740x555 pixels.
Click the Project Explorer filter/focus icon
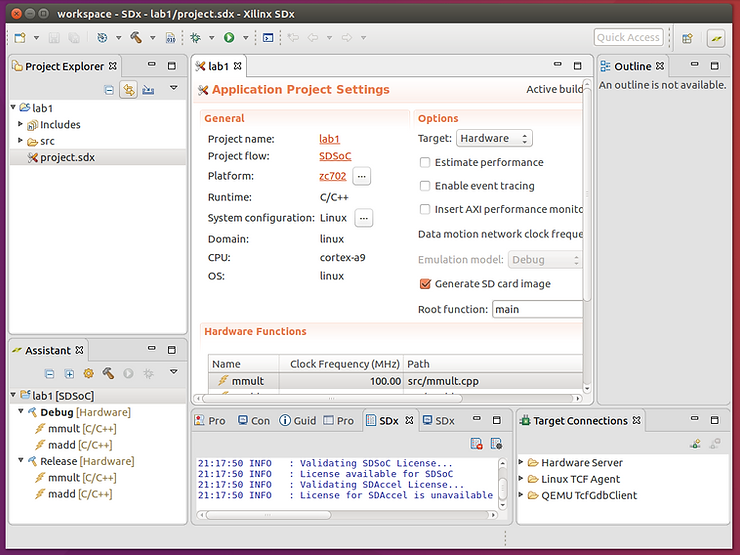click(x=148, y=90)
